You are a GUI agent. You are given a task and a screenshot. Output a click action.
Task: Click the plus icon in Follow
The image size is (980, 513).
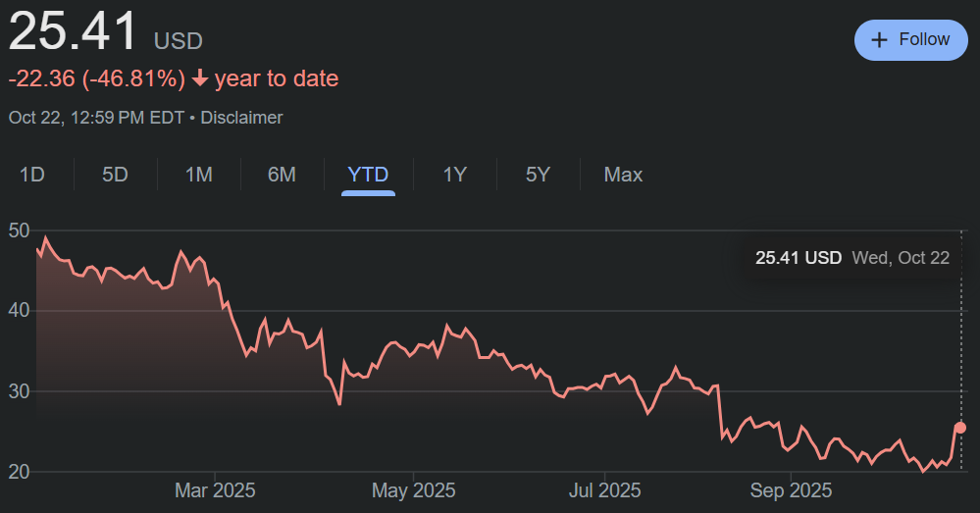(879, 40)
